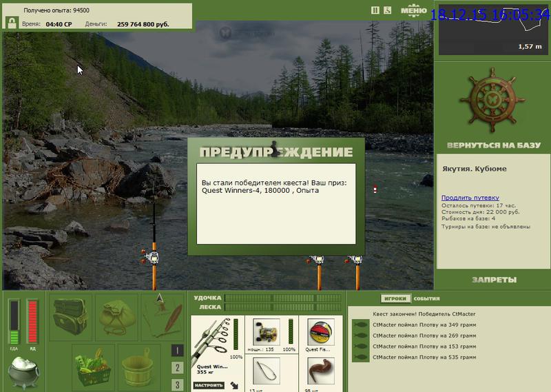551x392 pixels.
Task: Select rod slot 2
Action: pyautogui.click(x=177, y=368)
